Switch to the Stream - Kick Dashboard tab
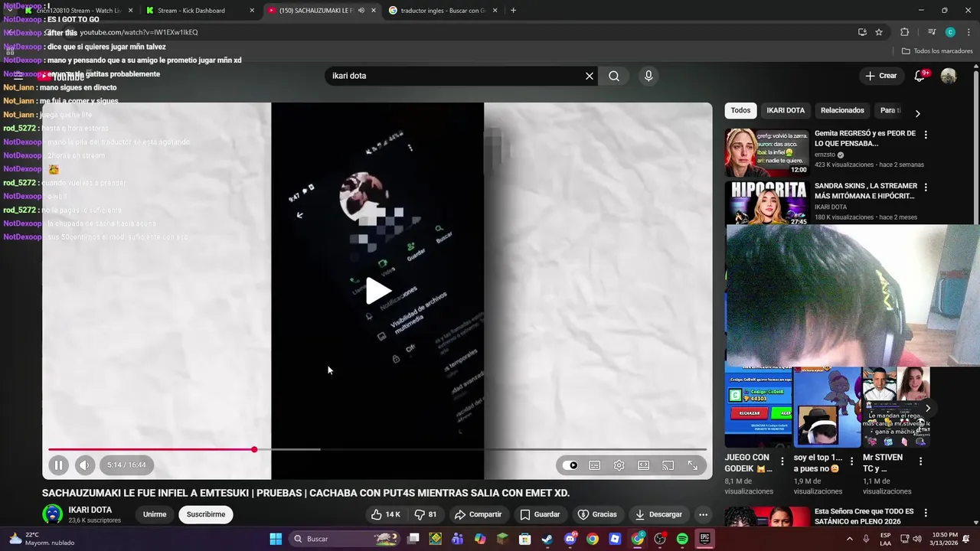980x551 pixels. [x=199, y=11]
